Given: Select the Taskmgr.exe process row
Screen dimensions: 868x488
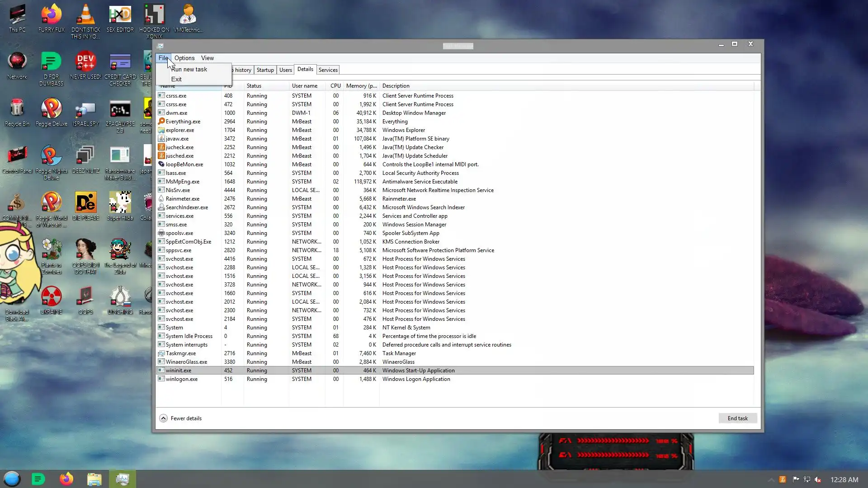Looking at the screenshot, I should (181, 353).
